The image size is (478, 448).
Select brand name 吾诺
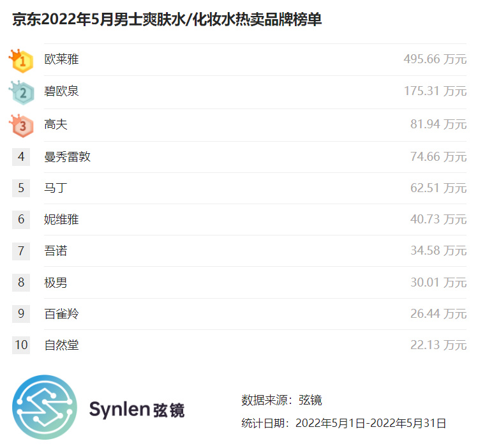pos(56,251)
